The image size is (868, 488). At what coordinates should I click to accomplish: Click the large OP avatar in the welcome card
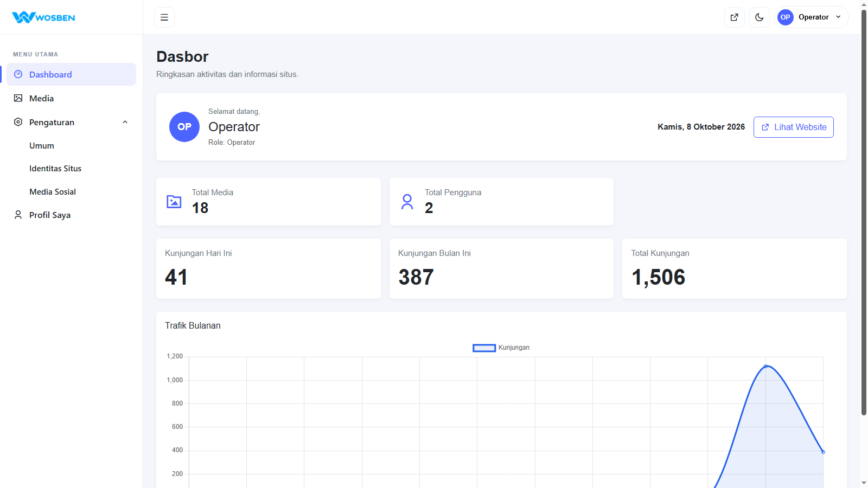pyautogui.click(x=184, y=127)
